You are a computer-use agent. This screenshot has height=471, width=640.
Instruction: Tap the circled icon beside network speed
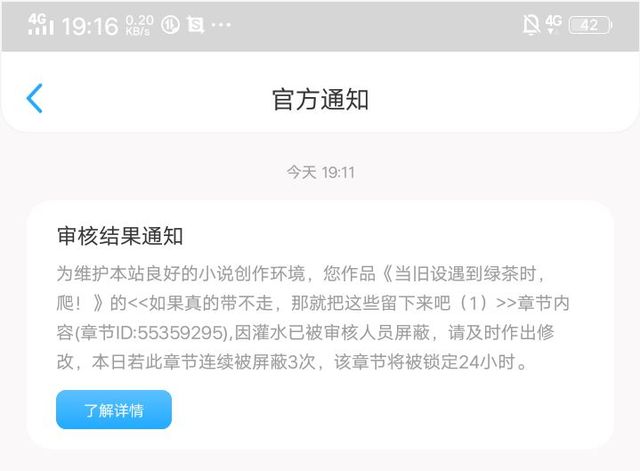click(170, 25)
